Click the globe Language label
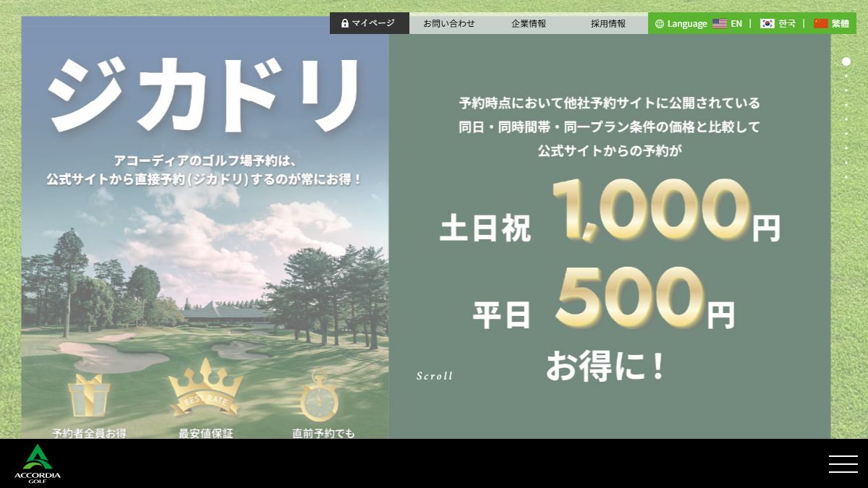Image resolution: width=868 pixels, height=488 pixels. point(681,23)
